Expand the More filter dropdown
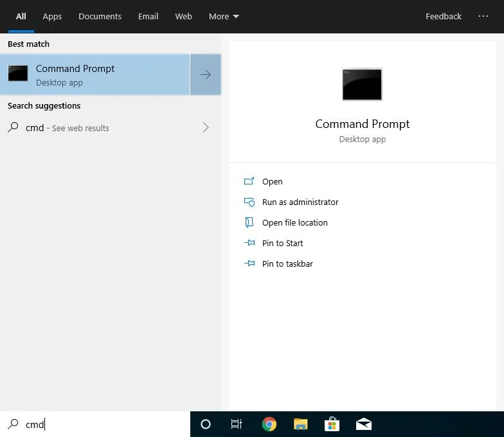 224,17
